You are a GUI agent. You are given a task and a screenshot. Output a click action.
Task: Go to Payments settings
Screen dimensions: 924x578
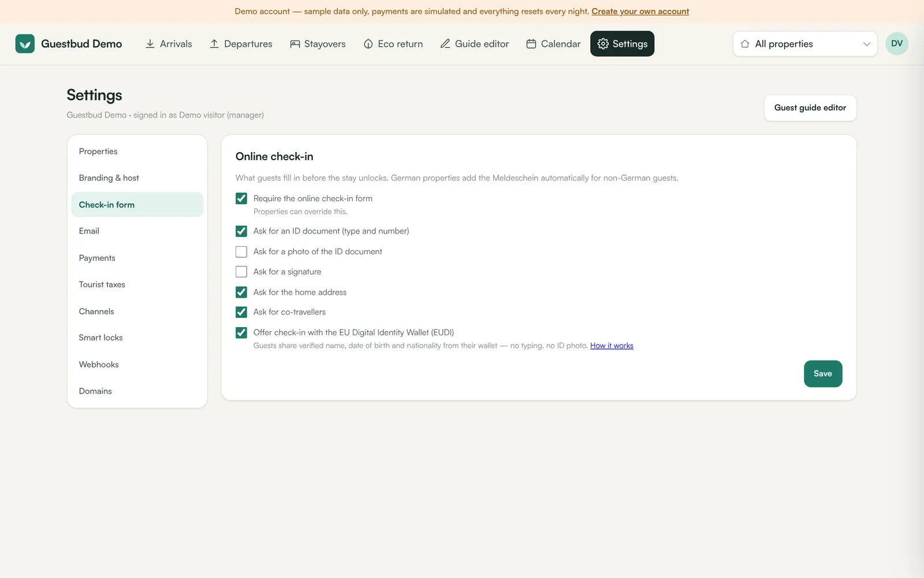(137, 258)
